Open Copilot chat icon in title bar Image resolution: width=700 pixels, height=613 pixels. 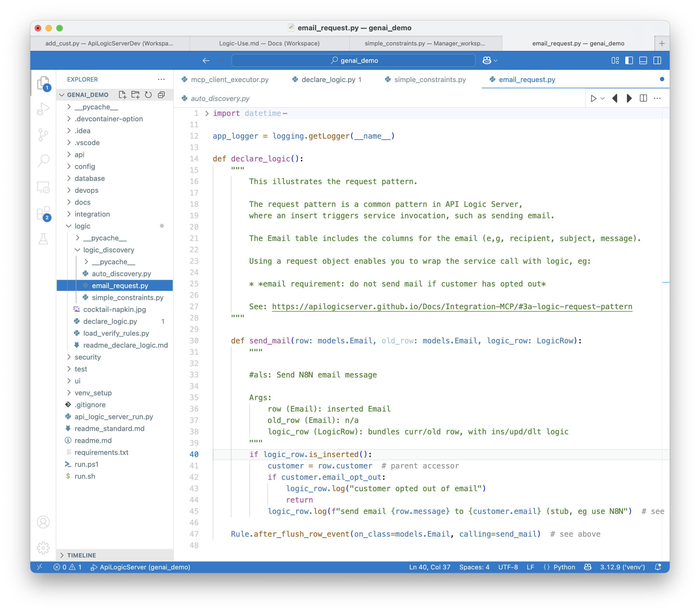487,61
